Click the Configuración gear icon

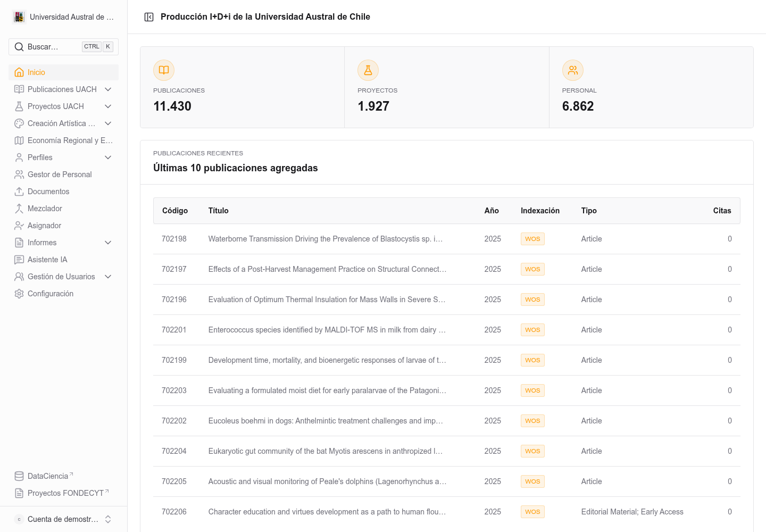point(19,294)
